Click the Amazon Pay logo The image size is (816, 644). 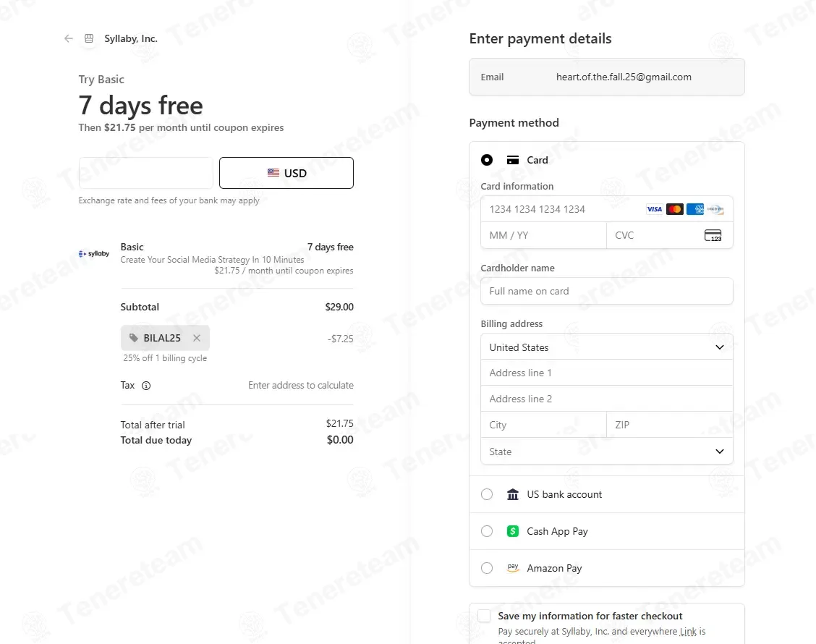[513, 569]
